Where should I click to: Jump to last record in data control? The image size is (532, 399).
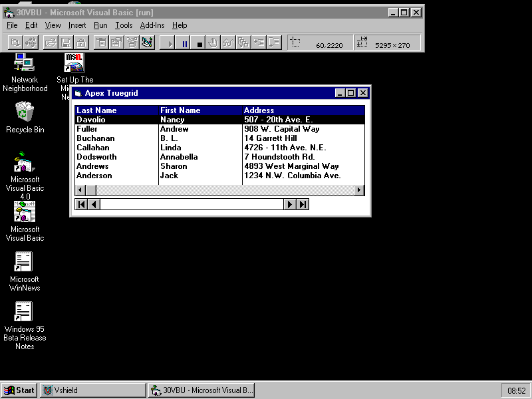click(303, 204)
